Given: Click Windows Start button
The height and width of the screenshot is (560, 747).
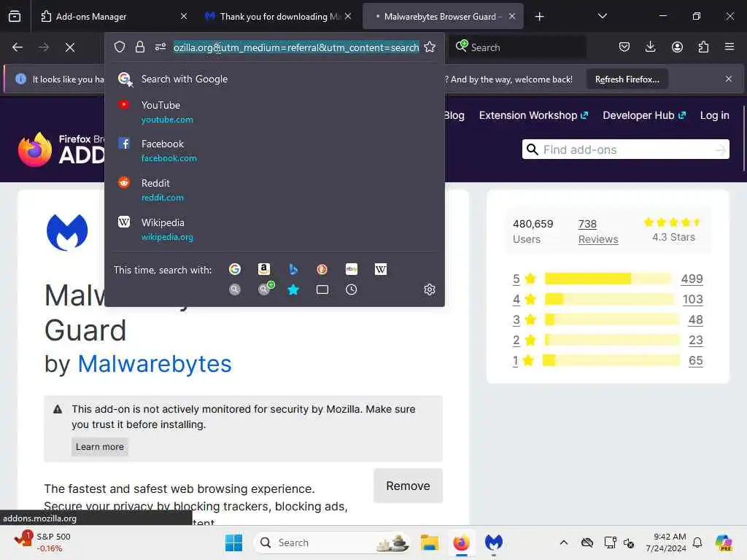Looking at the screenshot, I should tap(233, 542).
